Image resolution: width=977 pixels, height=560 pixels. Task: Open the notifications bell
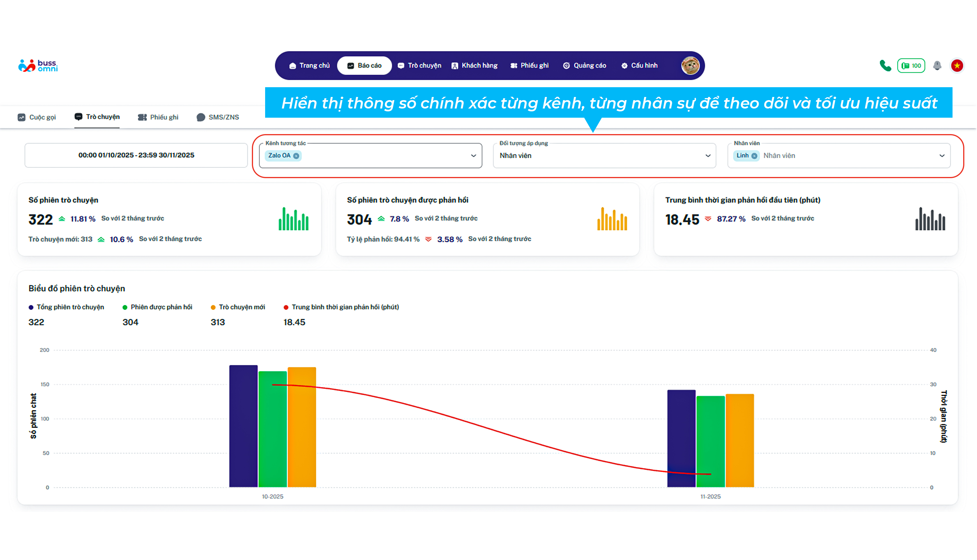(937, 66)
